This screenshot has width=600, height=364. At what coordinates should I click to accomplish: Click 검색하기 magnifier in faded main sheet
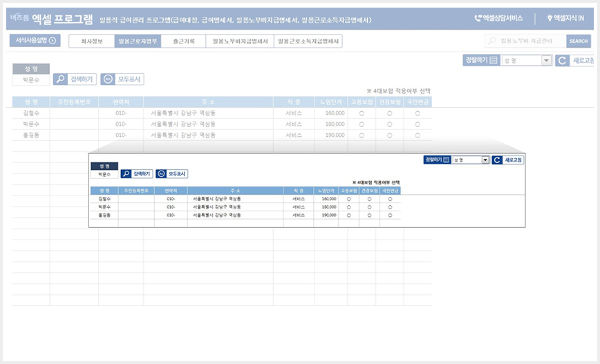pos(60,79)
